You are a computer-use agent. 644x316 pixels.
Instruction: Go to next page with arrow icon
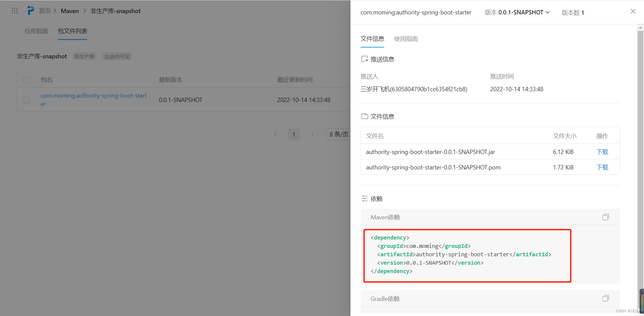(x=312, y=134)
